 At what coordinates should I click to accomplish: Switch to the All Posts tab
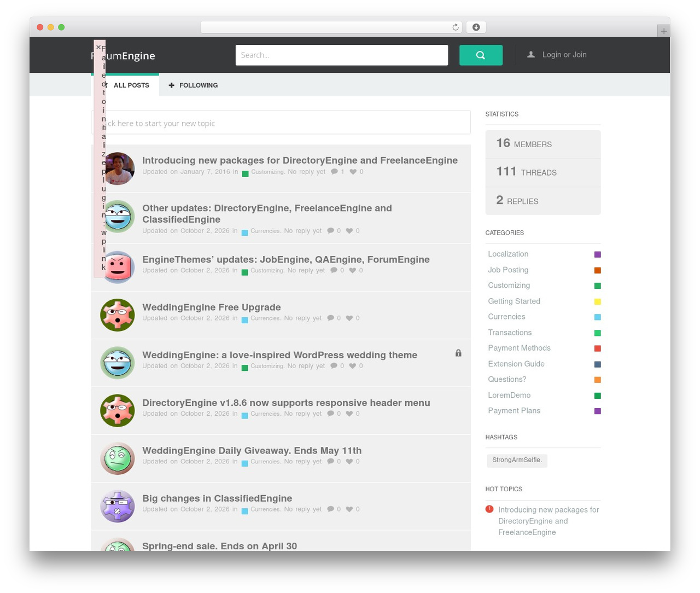pos(125,85)
